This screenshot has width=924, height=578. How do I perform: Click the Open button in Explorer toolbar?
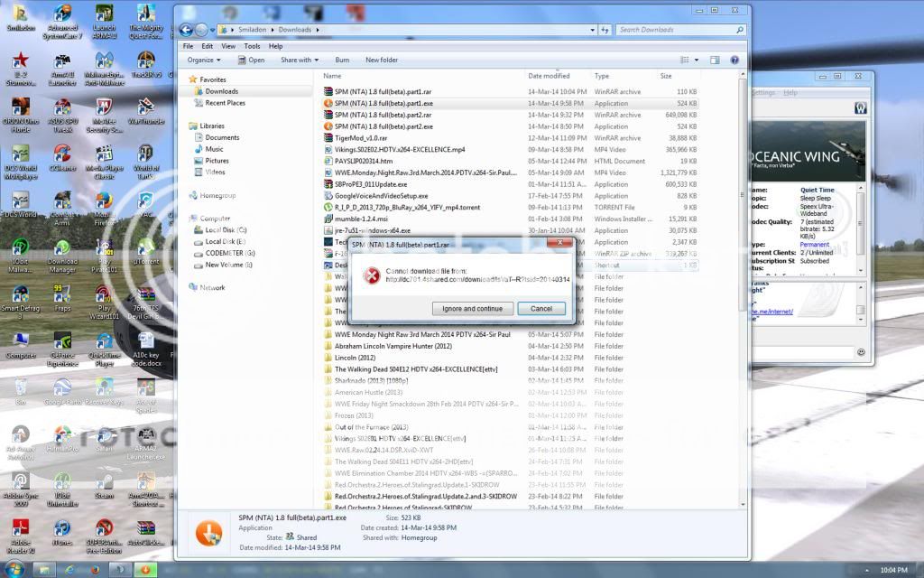(x=251, y=61)
